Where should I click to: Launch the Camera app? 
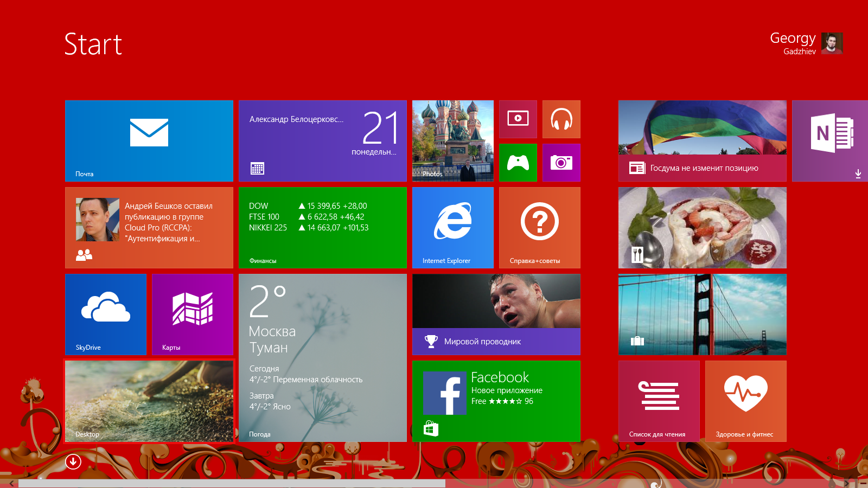(561, 163)
